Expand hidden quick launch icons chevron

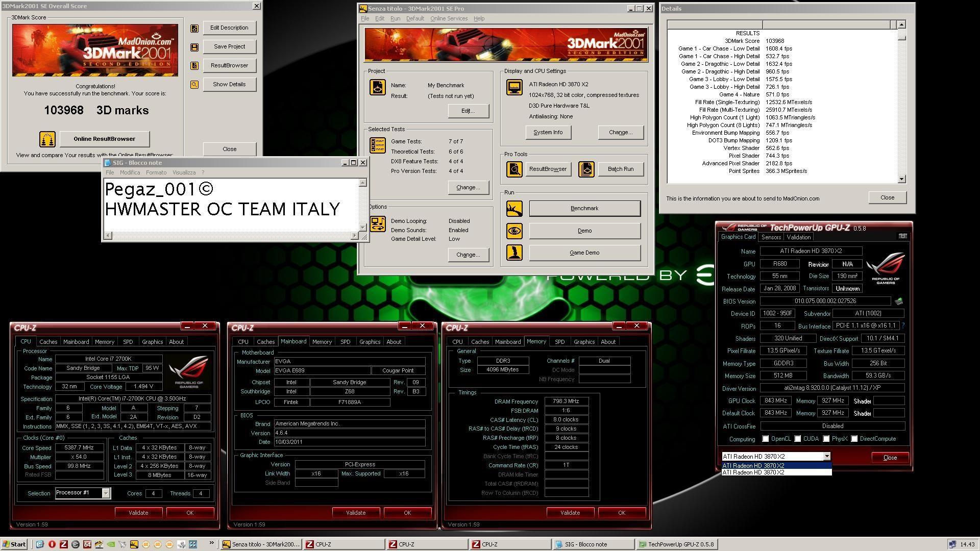(211, 544)
